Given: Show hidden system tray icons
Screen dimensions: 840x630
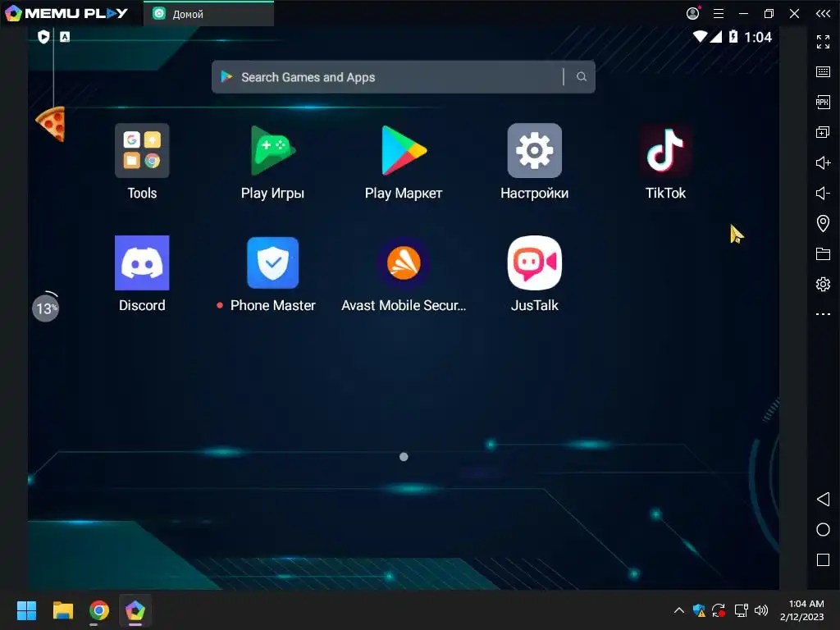Looking at the screenshot, I should 678,610.
